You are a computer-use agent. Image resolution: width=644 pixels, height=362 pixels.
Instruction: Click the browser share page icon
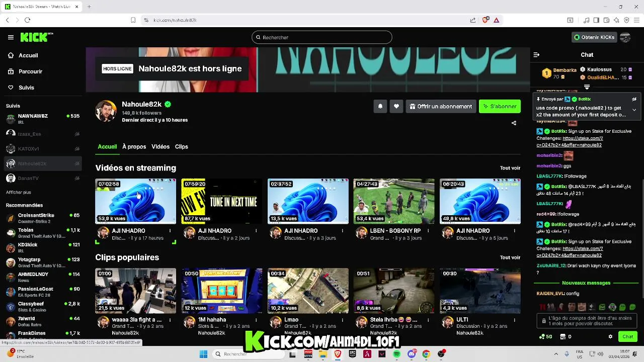[x=473, y=20]
